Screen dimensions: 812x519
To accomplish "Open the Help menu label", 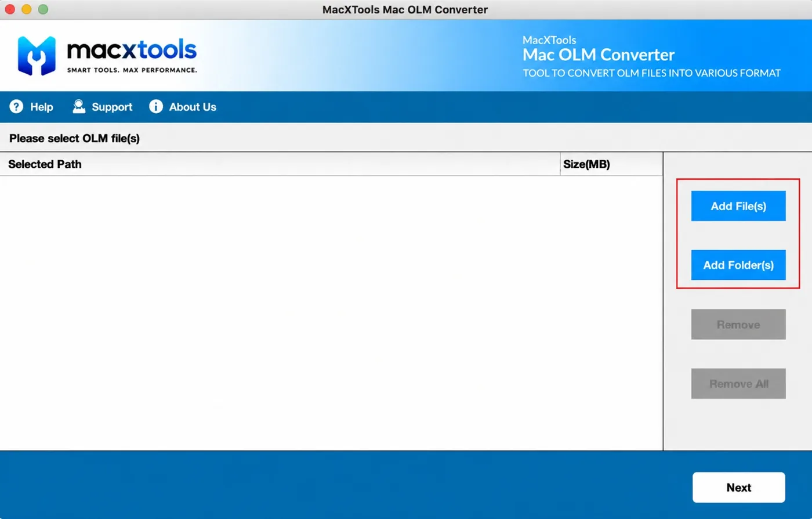I will pyautogui.click(x=42, y=107).
